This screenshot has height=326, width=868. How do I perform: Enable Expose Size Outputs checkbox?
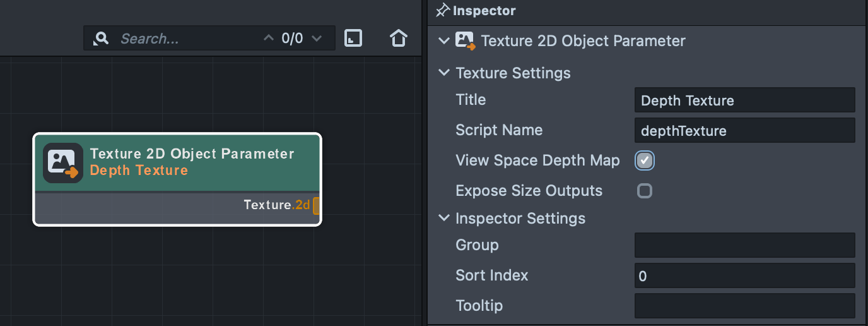[644, 191]
